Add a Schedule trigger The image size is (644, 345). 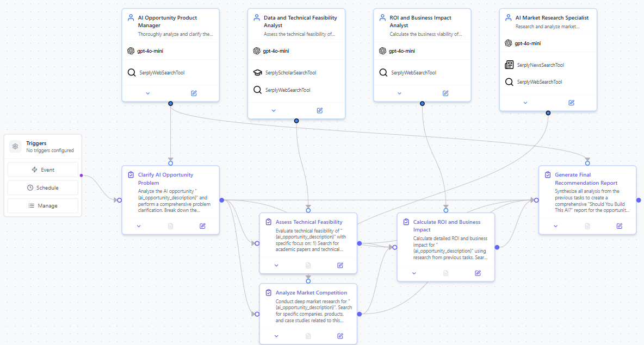click(43, 188)
